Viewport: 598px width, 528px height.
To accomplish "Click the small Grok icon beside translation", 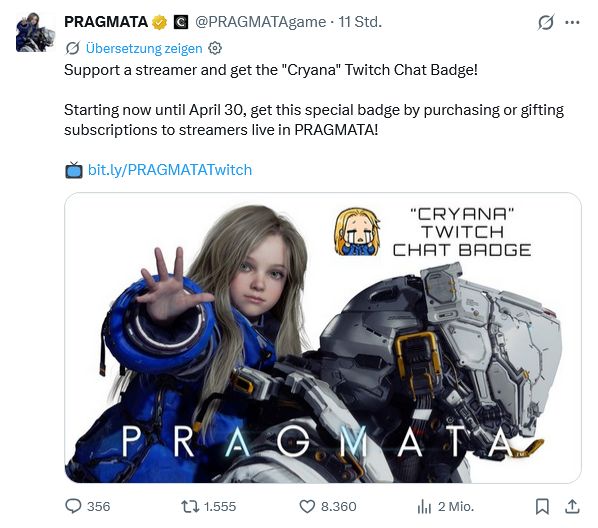I will coord(72,48).
